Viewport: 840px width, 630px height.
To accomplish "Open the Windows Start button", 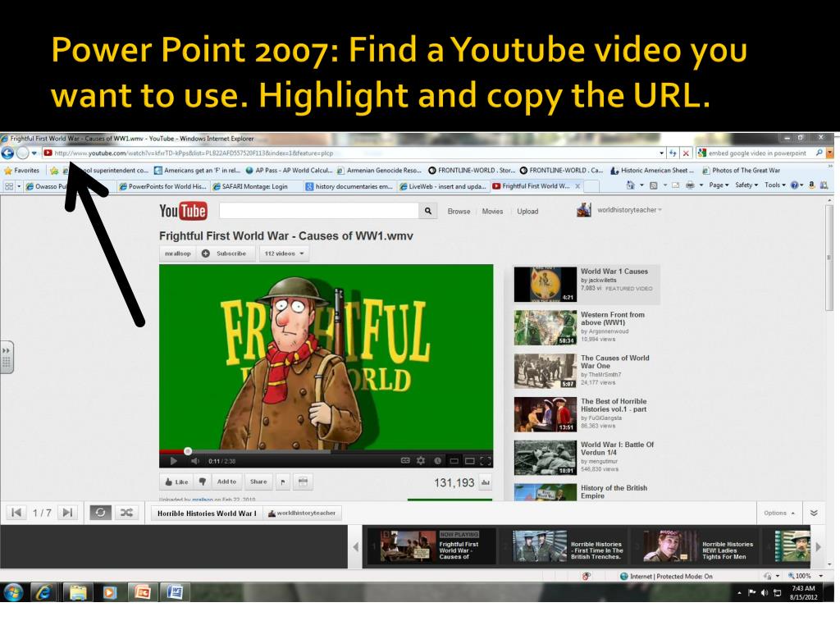I will pos(13,592).
